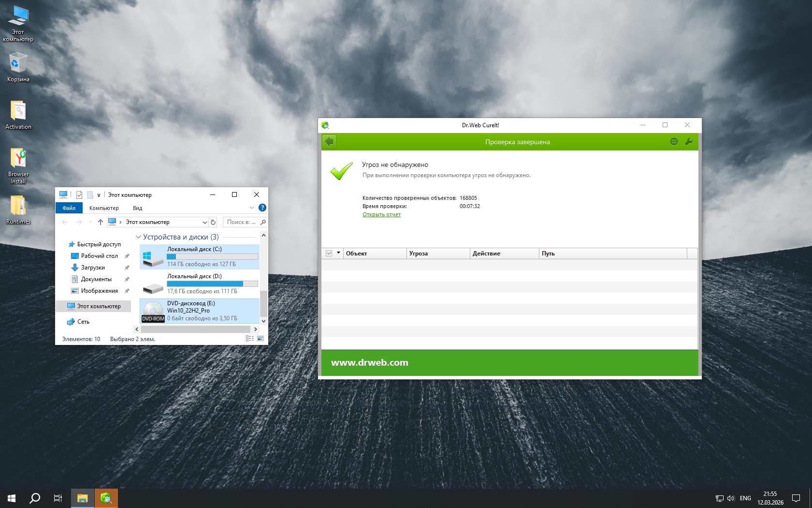
Task: Expand the Explorer ribbon chevron
Action: tap(251, 208)
